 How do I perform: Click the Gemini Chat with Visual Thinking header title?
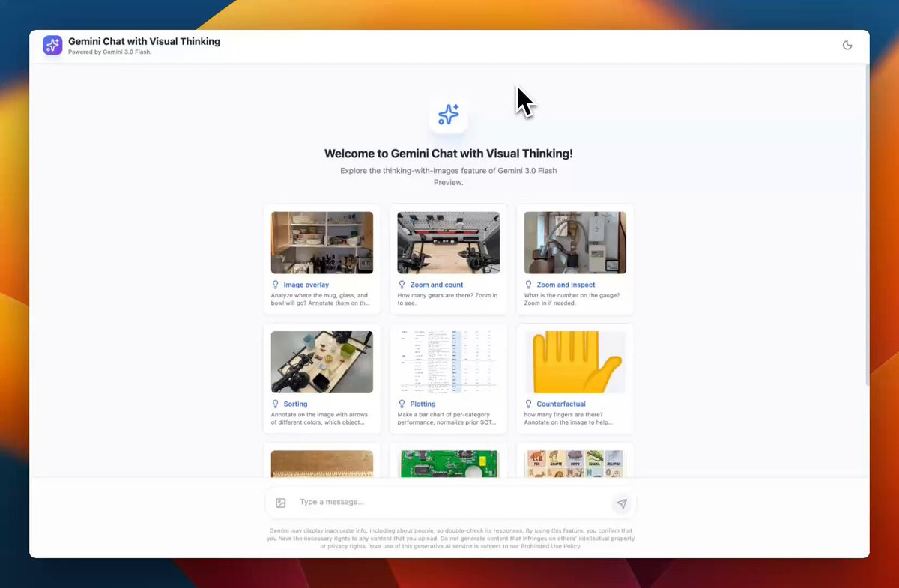pyautogui.click(x=144, y=41)
